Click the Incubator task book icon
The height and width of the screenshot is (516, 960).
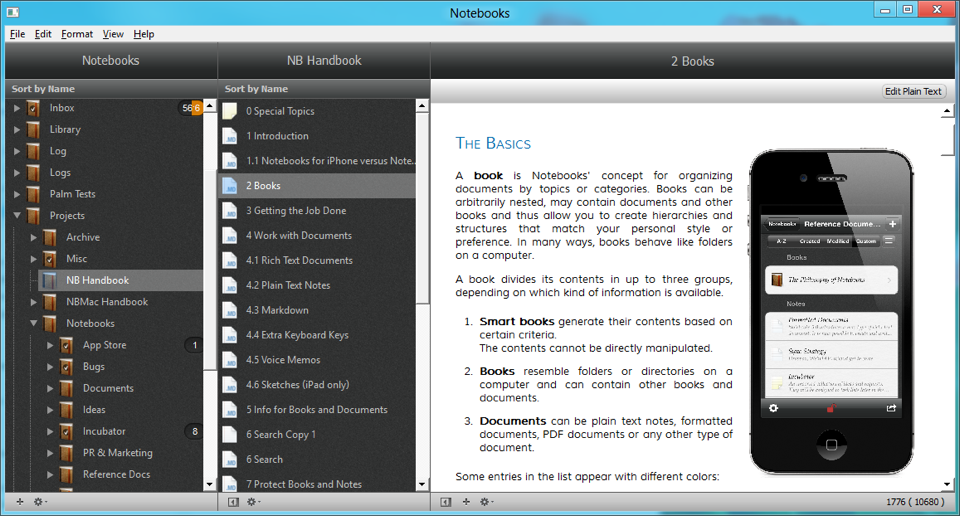pos(66,432)
